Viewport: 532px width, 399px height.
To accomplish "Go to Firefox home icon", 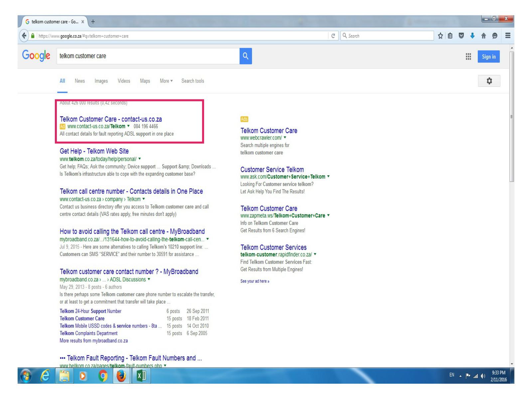I will [483, 36].
